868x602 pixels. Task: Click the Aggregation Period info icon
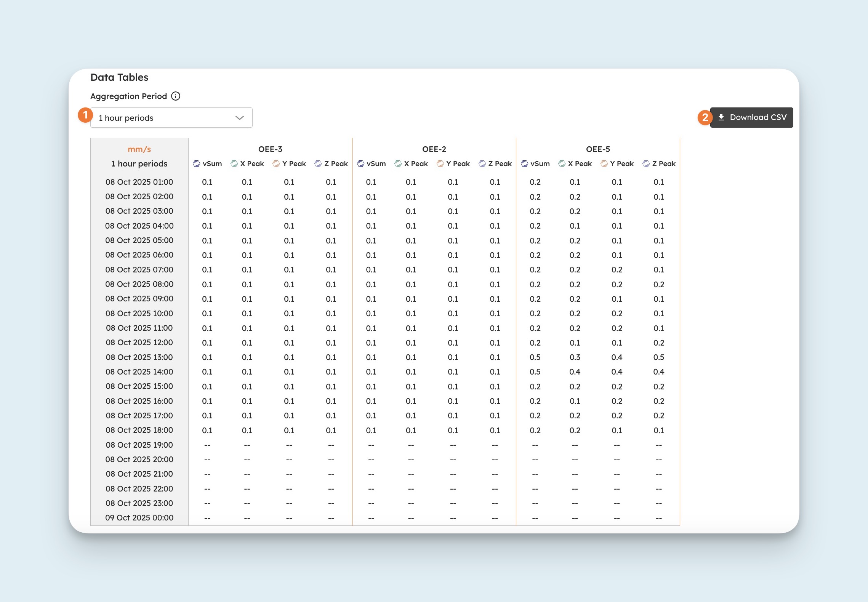tap(176, 96)
